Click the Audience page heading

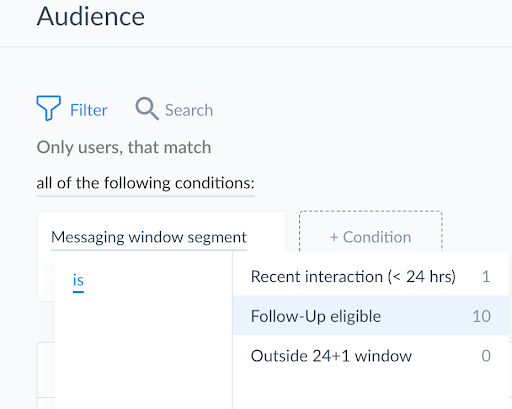[91, 16]
